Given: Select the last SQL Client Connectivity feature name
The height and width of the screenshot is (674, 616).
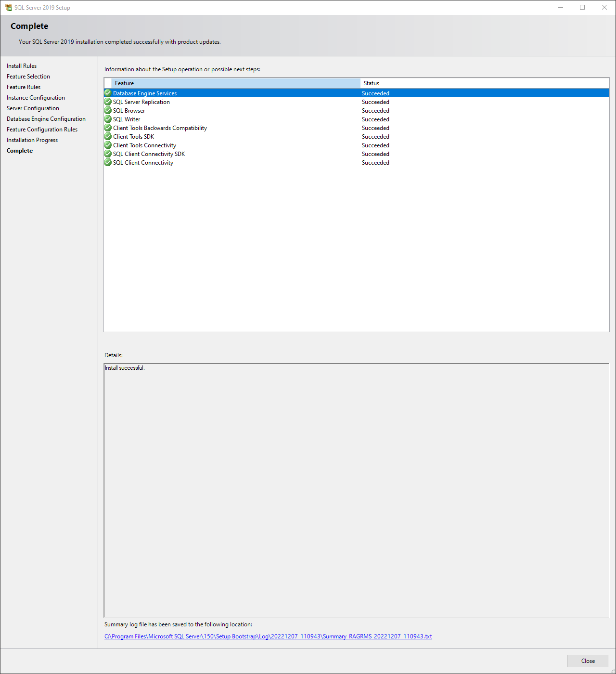Looking at the screenshot, I should tap(143, 163).
